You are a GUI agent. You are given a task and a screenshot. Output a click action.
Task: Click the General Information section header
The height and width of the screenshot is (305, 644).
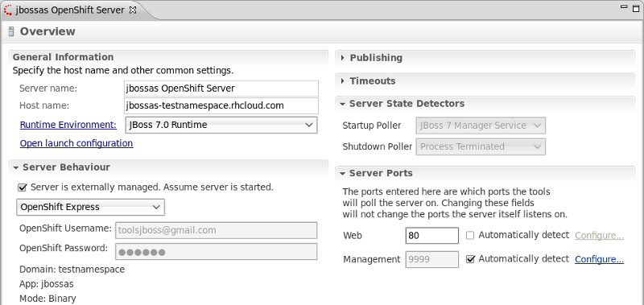coord(64,57)
